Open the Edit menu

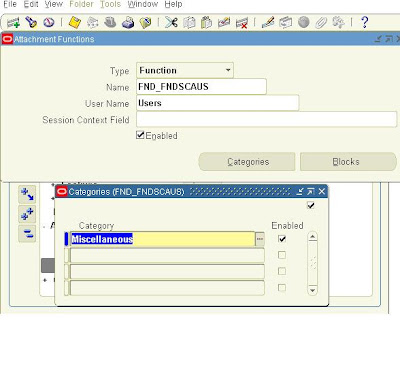pos(31,4)
